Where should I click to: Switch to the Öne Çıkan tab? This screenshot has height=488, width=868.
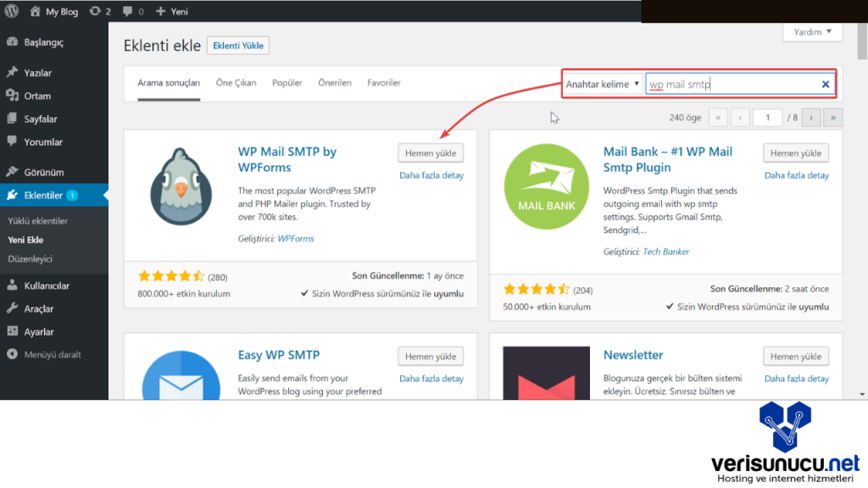[x=236, y=83]
